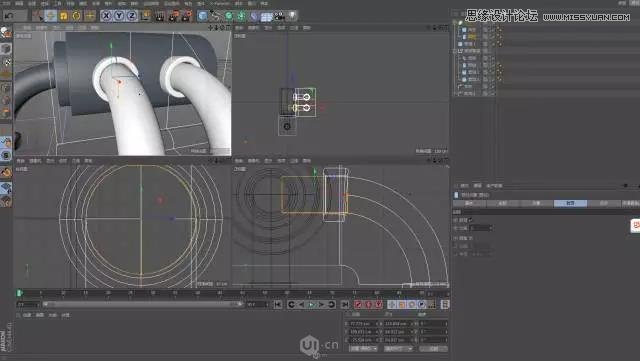The image size is (640, 361).
Task: Click the blue Cube primitive icon
Action: 202,16
